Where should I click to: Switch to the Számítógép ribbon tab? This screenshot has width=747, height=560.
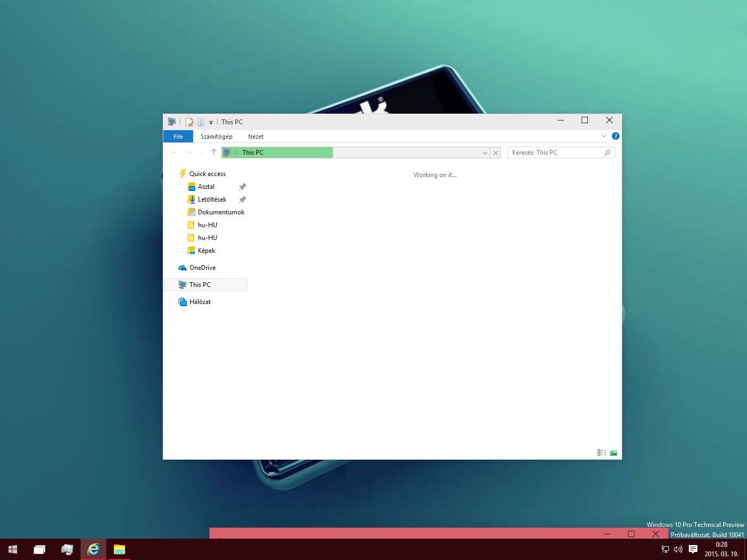(217, 137)
